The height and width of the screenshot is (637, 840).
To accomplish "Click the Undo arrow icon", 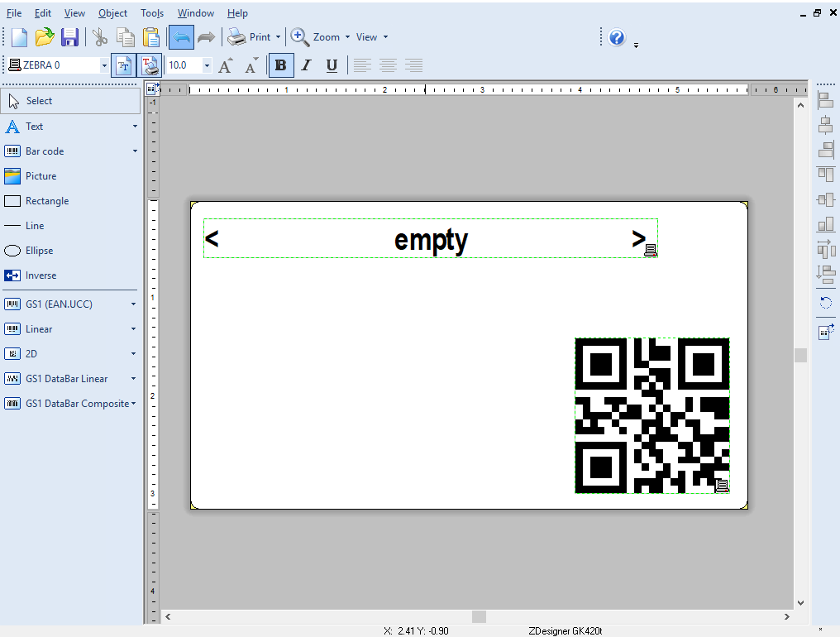I will tap(181, 37).
